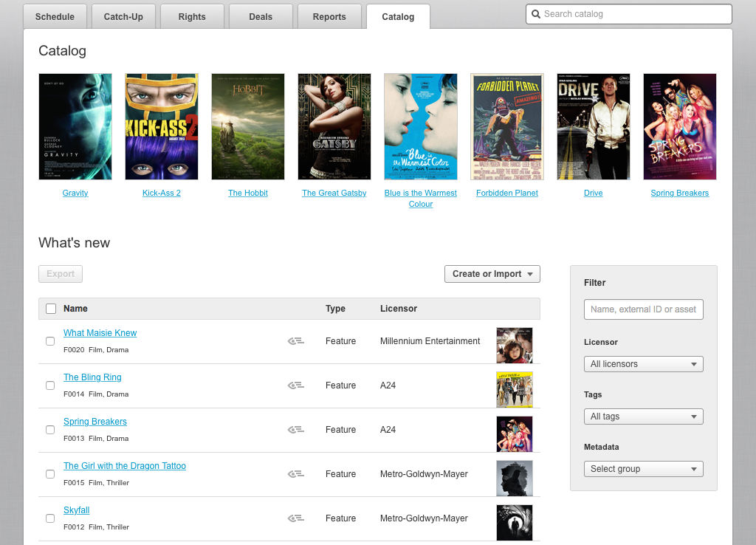Click the Kick-Ass 2 poster thumbnail
Screen dimensions: 756x545
(x=162, y=127)
